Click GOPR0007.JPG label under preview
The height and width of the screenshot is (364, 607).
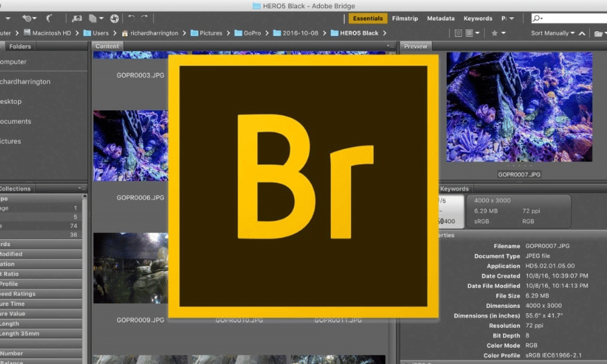(519, 175)
